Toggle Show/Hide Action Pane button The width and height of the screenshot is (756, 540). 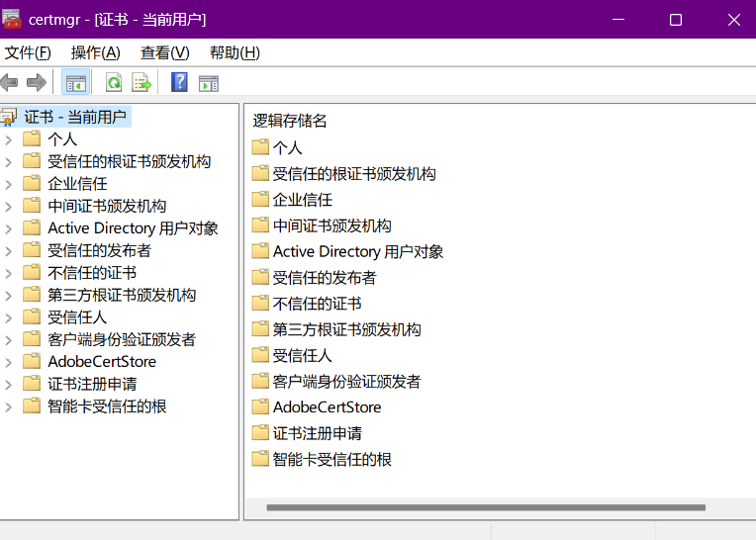[208, 83]
